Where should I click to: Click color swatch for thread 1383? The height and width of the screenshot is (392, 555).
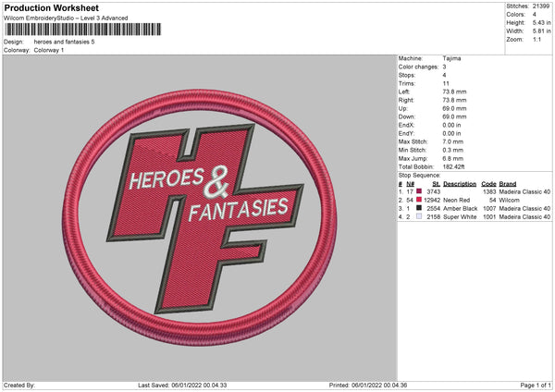(419, 191)
